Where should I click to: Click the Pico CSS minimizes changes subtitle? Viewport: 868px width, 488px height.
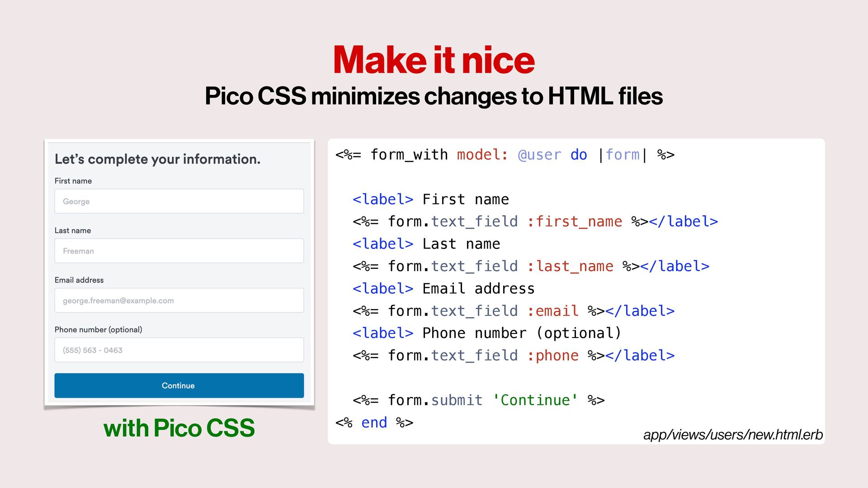pos(434,96)
